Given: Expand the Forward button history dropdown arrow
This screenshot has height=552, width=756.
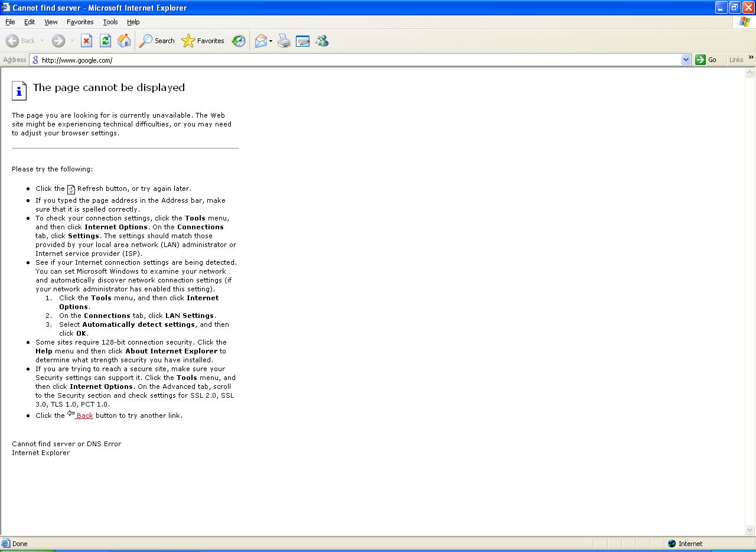Looking at the screenshot, I should tap(72, 41).
